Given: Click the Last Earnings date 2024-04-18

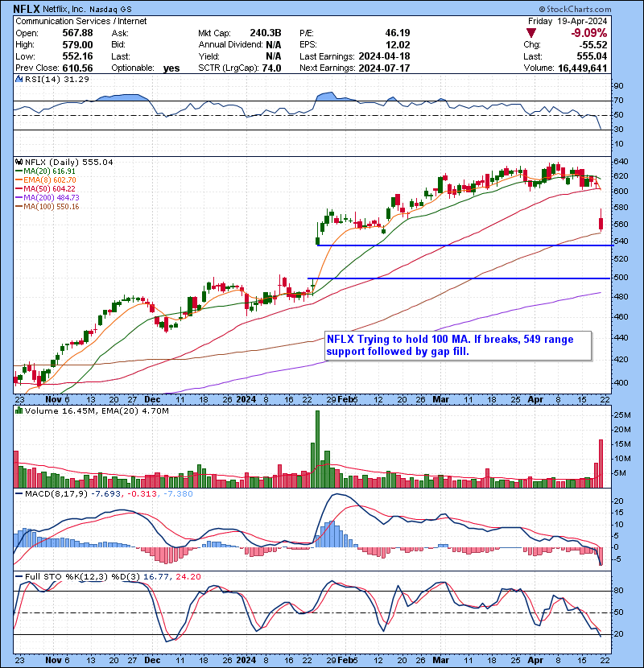Looking at the screenshot, I should [385, 56].
